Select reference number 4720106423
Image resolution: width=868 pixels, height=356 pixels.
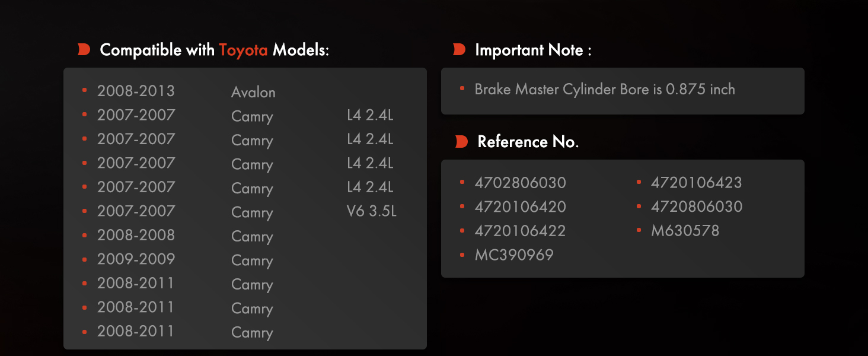696,182
